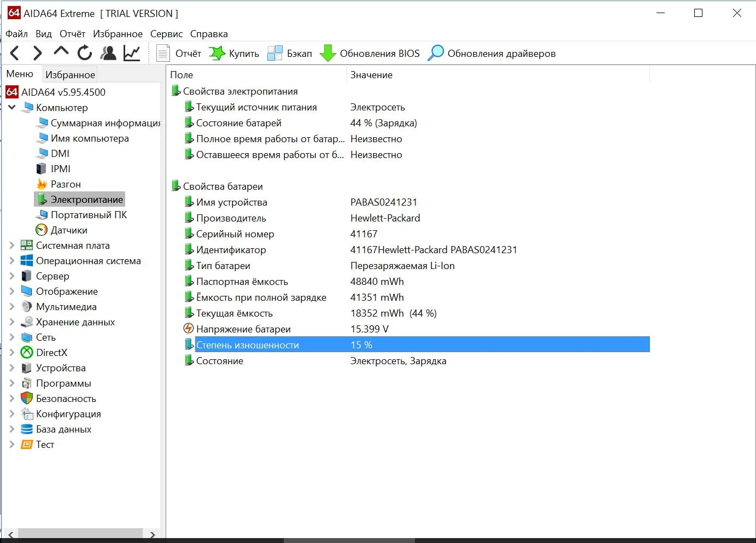Select Суммарная информация tree item
Screen dimensions: 756x543
(106, 122)
